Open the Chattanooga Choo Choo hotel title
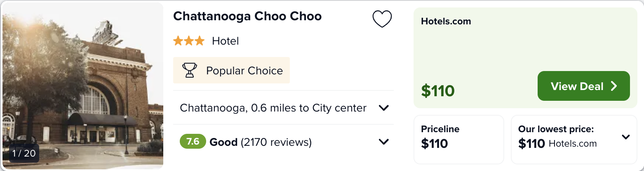644x171 pixels. tap(247, 16)
